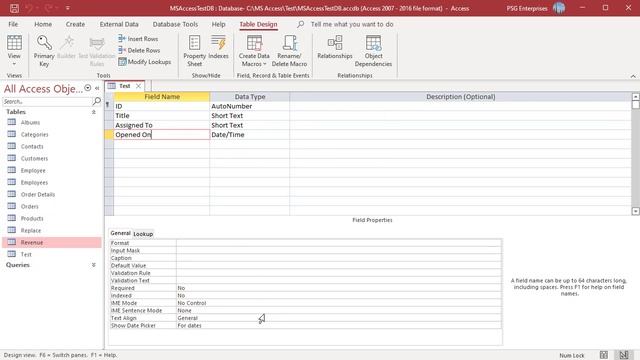The height and width of the screenshot is (360, 640).
Task: Open the Indexes window
Action: 218,47
